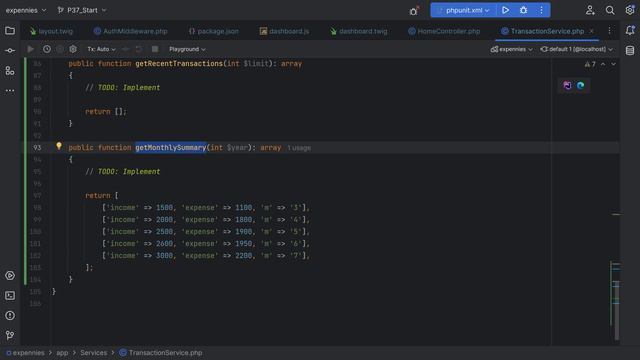Open the query history clock icon
The image size is (640, 360).
coord(47,49)
